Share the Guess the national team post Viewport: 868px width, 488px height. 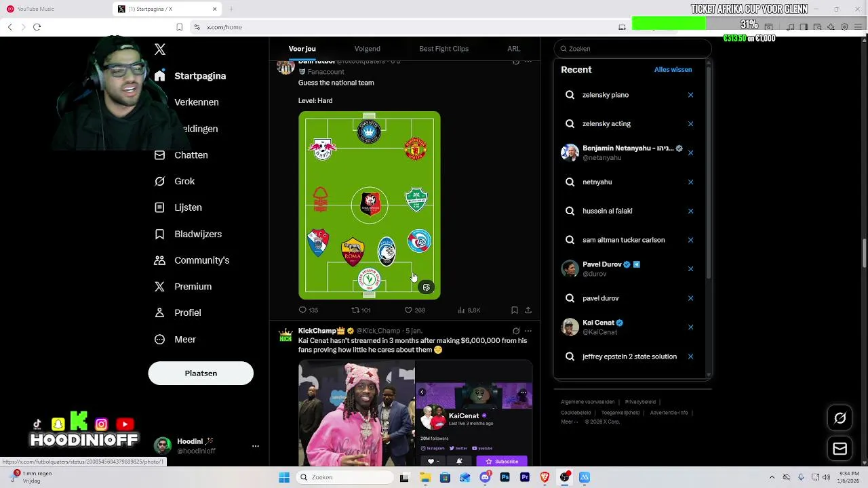528,310
